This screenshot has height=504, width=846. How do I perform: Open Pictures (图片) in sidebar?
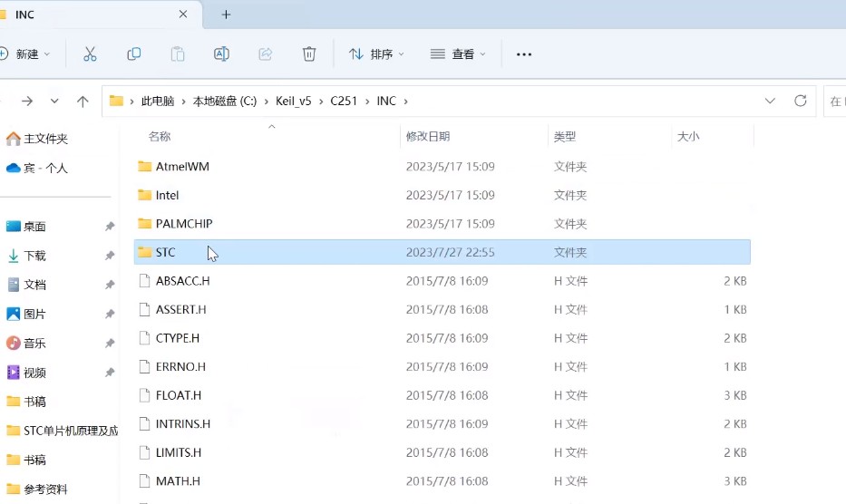pyautogui.click(x=26, y=314)
